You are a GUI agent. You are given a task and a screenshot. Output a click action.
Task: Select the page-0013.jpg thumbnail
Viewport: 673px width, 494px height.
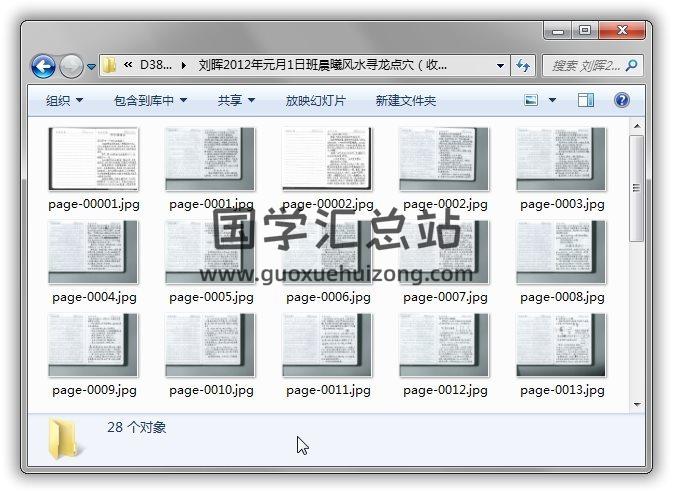(561, 346)
